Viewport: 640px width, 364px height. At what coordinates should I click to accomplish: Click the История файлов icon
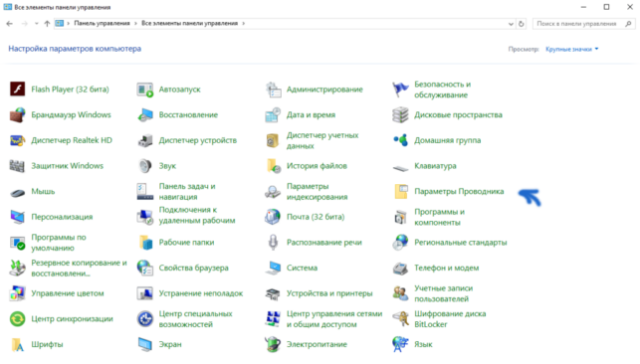273,166
